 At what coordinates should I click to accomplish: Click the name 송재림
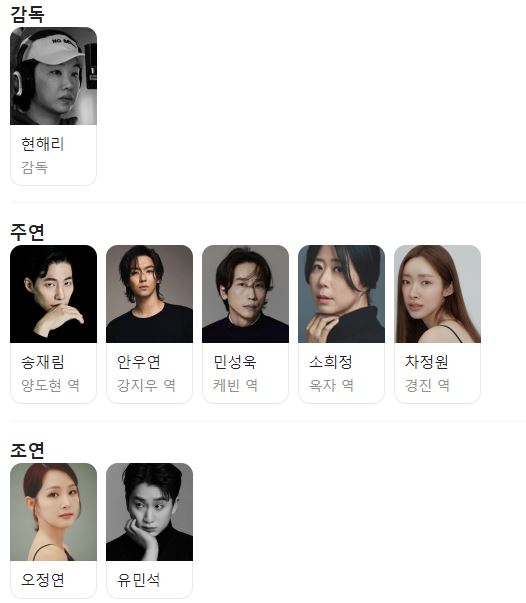pyautogui.click(x=43, y=362)
